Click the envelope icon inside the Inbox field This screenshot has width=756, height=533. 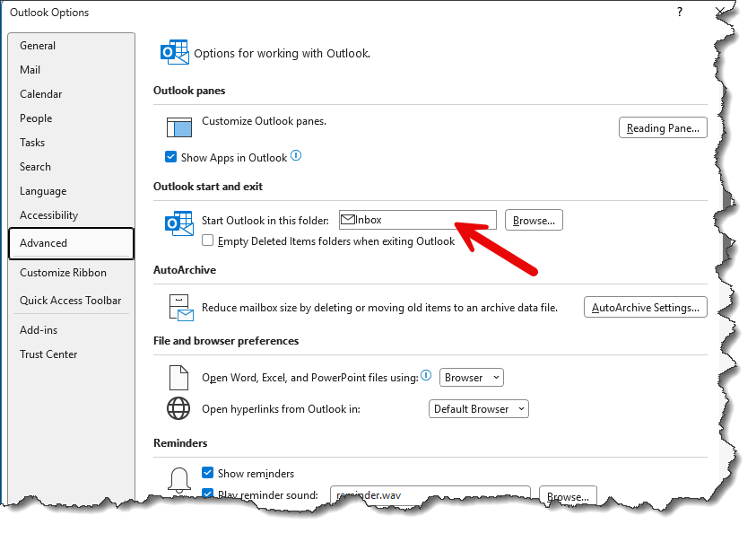348,220
